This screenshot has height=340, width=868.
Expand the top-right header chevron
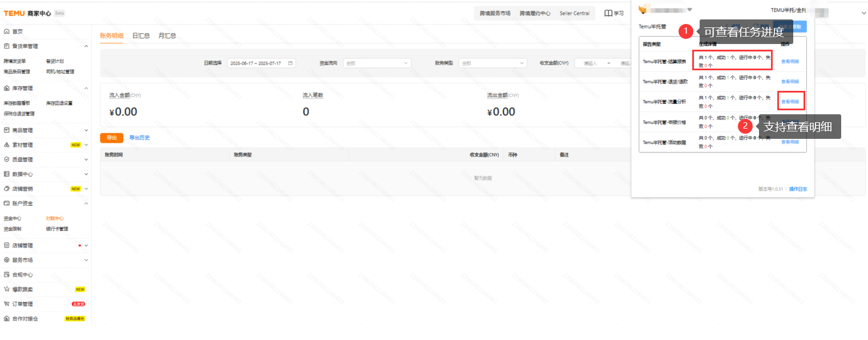(x=863, y=13)
